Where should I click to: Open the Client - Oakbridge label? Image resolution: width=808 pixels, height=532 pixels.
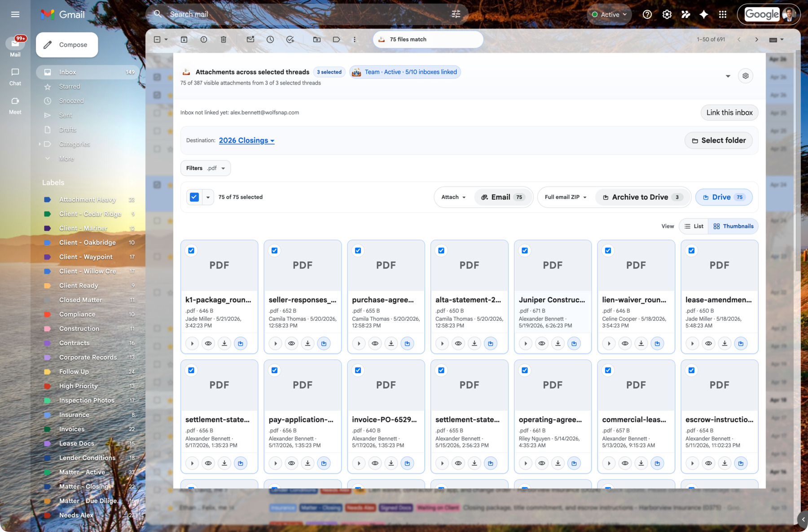(x=88, y=243)
